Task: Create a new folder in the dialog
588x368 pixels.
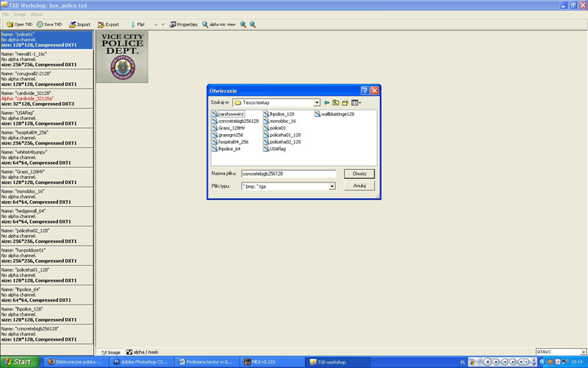Action: [x=345, y=103]
